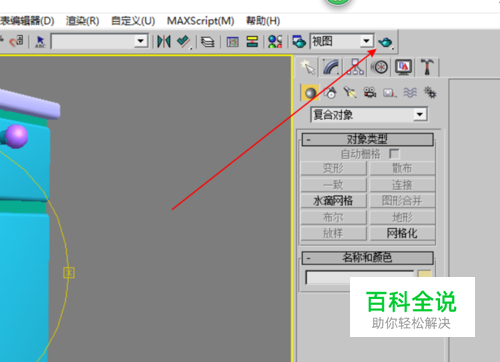This screenshot has height=362, width=500.
Task: Select the Geometry sphere category icon
Action: [310, 93]
